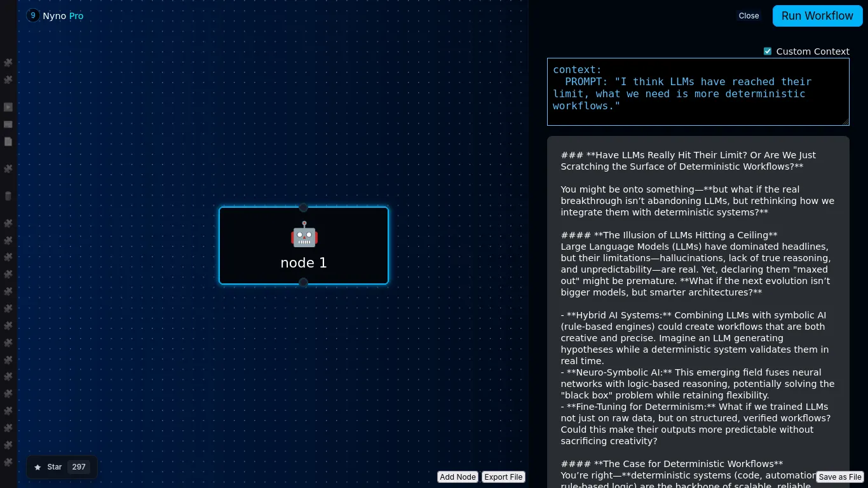Image resolution: width=868 pixels, height=488 pixels.
Task: Select the topmost puzzle piece sidebar icon
Action: [8, 63]
